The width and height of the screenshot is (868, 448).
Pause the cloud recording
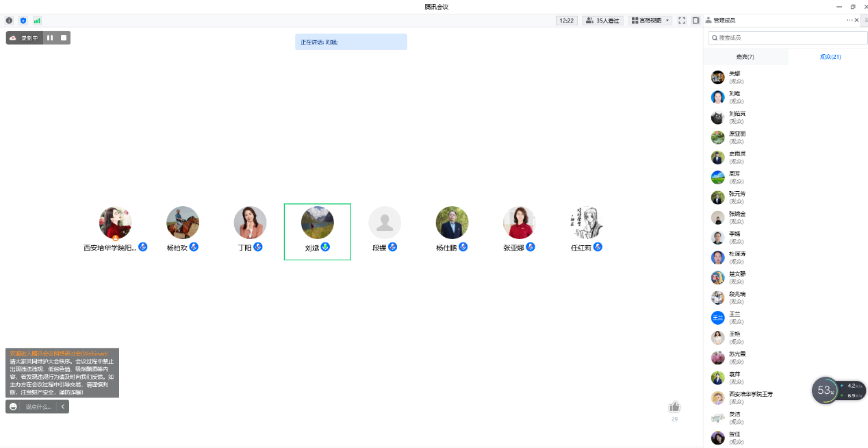50,38
